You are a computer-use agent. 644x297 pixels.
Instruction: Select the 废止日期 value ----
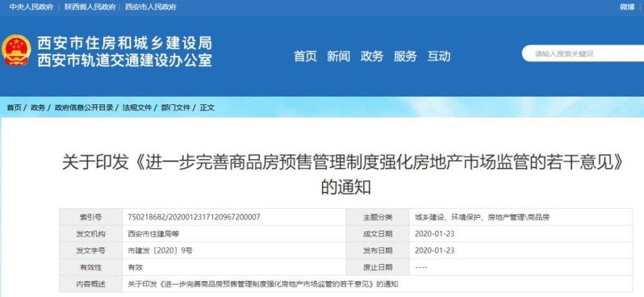[421, 267]
